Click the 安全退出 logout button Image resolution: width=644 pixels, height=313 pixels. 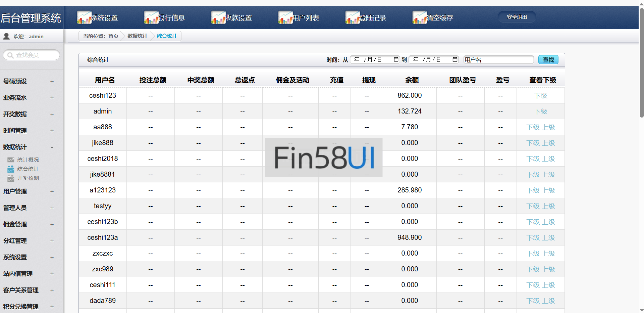(x=517, y=17)
